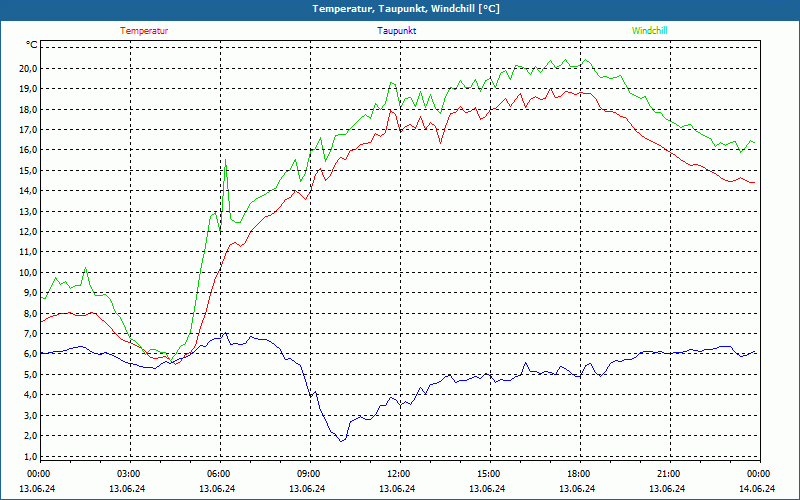Click the '21:00' time axis label
This screenshot has height=500, width=800.
(x=668, y=474)
